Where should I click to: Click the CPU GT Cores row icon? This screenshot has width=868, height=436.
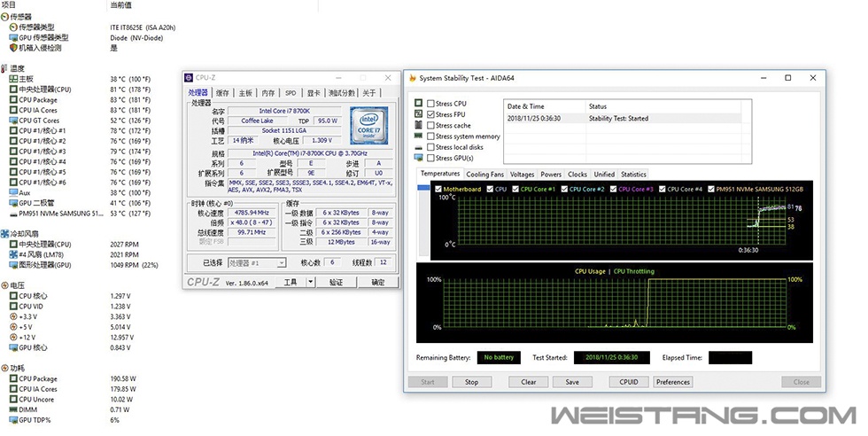(14, 121)
